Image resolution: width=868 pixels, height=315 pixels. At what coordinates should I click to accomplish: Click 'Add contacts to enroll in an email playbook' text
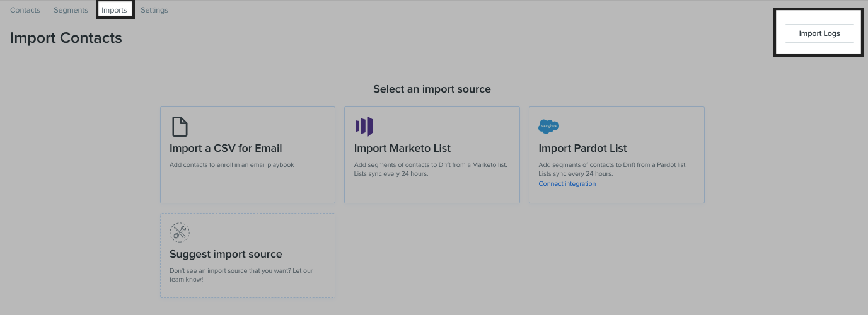(x=232, y=165)
